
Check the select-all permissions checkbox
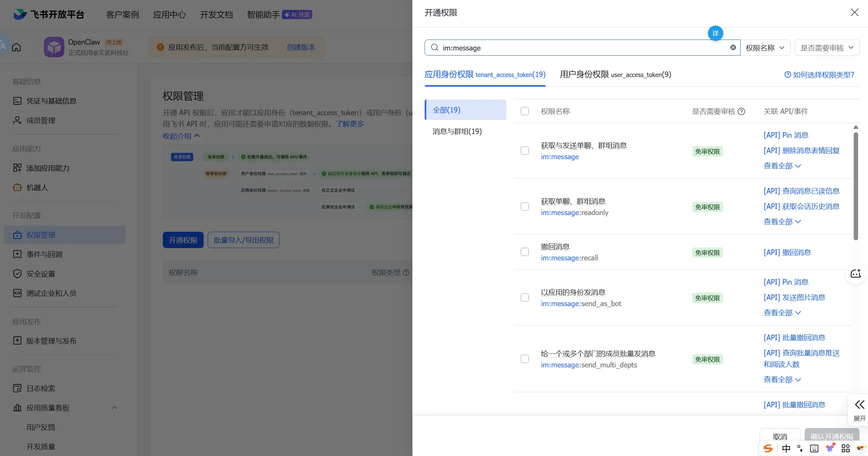[524, 111]
